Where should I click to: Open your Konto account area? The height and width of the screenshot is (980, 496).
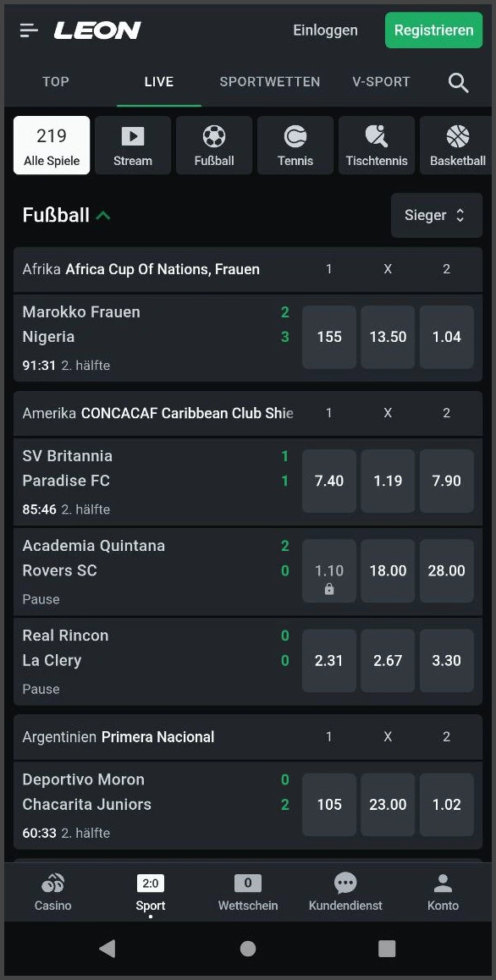[442, 892]
